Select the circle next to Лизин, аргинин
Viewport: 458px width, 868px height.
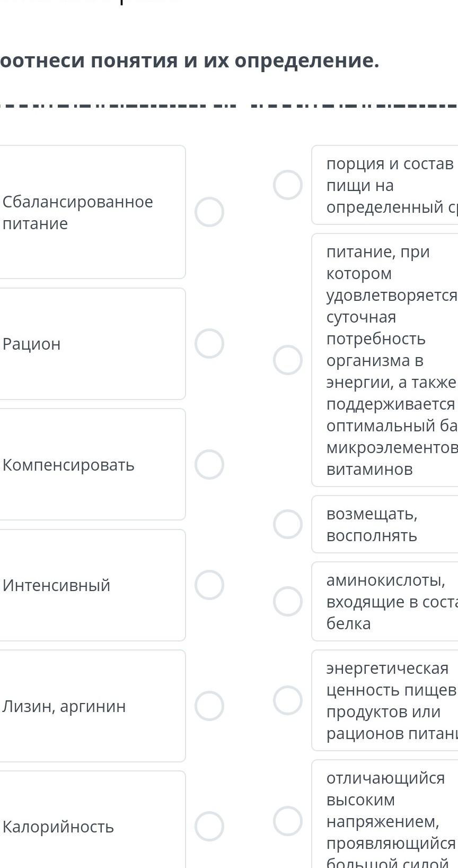click(x=209, y=706)
